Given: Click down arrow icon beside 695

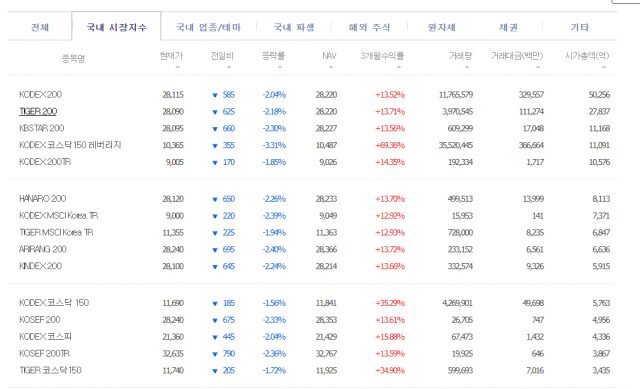Looking at the screenshot, I should point(215,249).
